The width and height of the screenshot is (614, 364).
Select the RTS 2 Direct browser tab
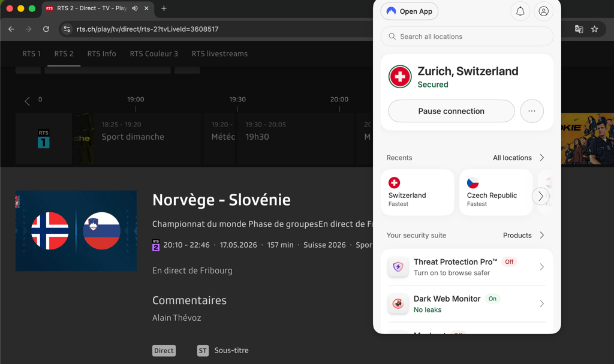pos(98,8)
